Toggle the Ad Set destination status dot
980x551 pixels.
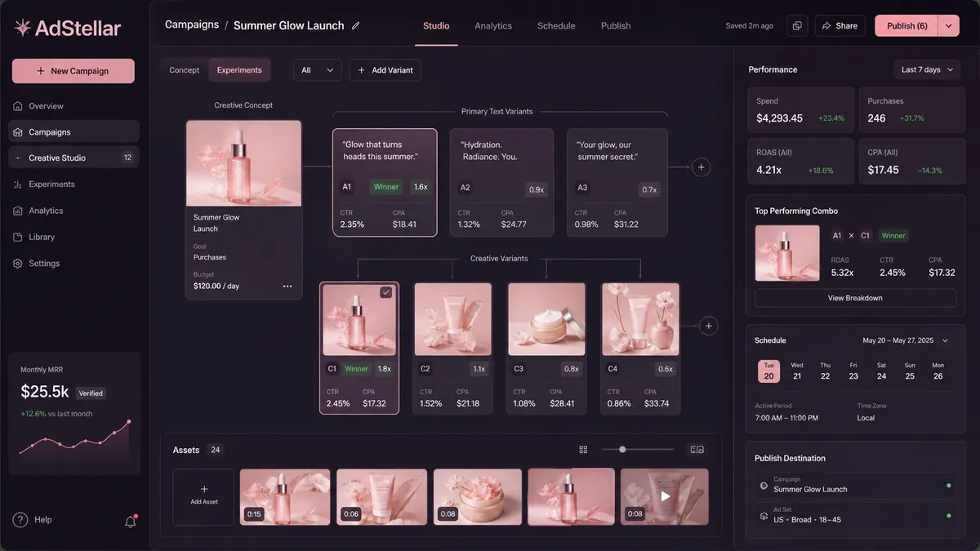click(x=948, y=516)
